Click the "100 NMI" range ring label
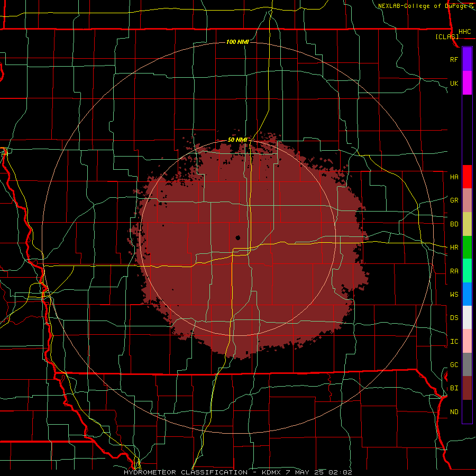The image size is (476, 476). coord(237,42)
